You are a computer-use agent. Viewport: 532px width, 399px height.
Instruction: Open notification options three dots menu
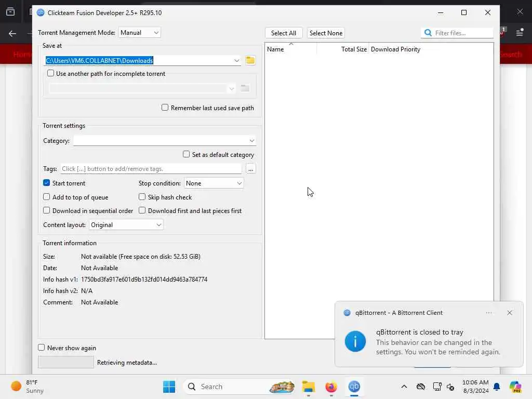coord(488,313)
